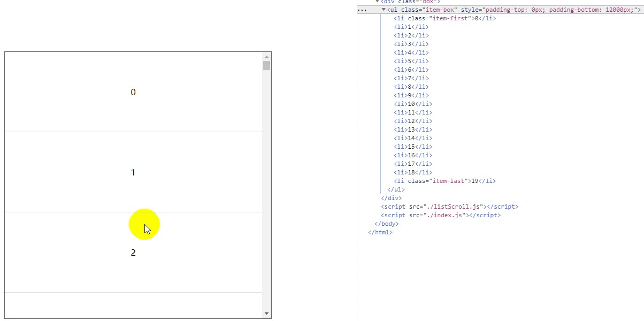Collapse the ul item-box element
This screenshot has width=644, height=321.
click(384, 10)
